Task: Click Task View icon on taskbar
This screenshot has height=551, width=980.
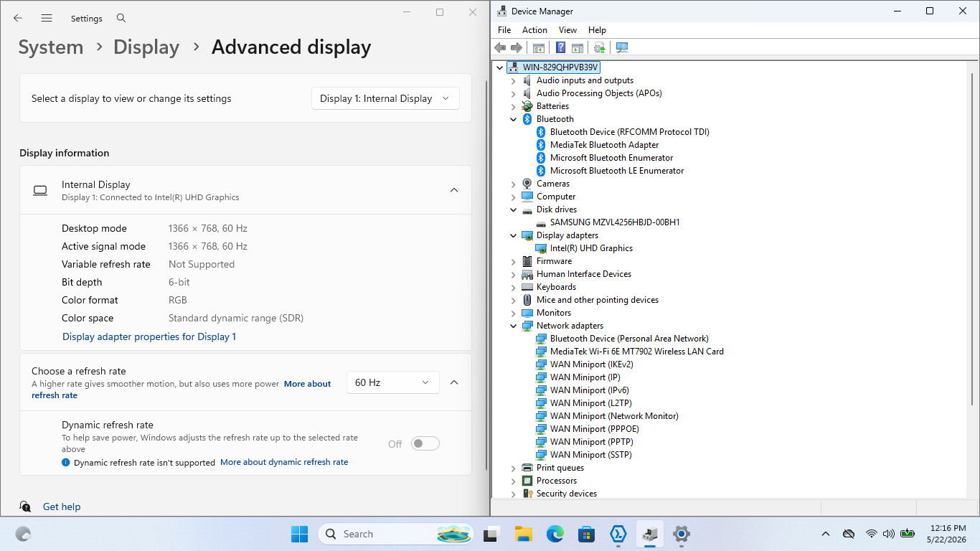Action: [491, 534]
